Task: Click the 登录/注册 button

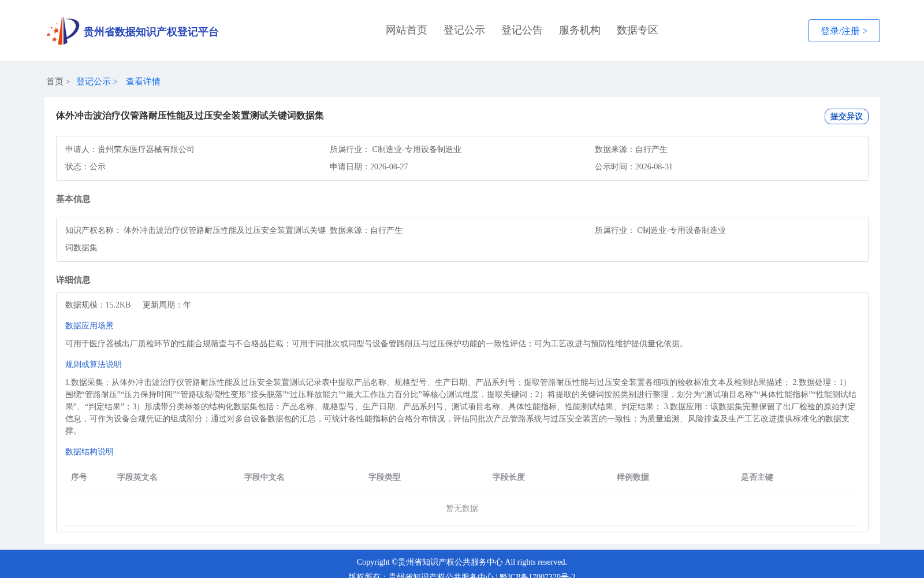Action: [x=844, y=31]
